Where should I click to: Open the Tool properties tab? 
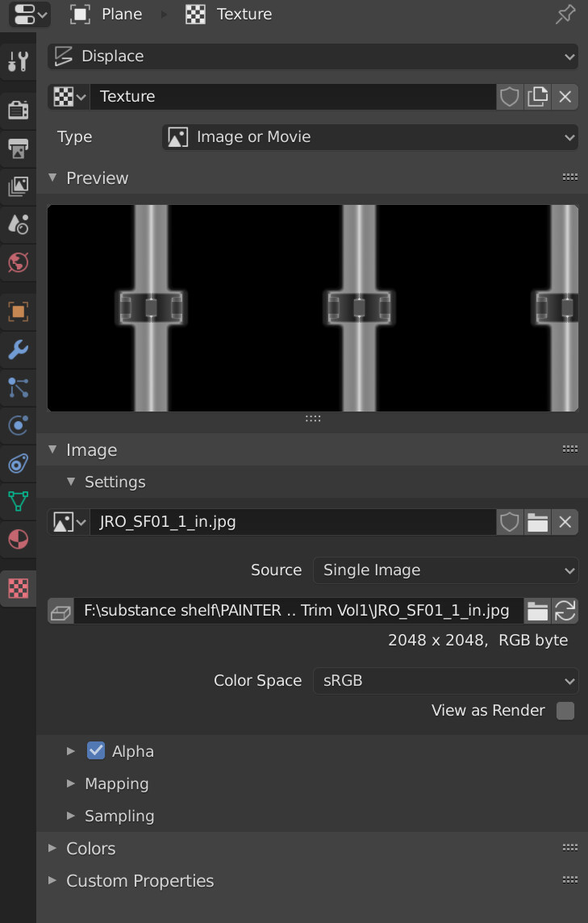(18, 61)
